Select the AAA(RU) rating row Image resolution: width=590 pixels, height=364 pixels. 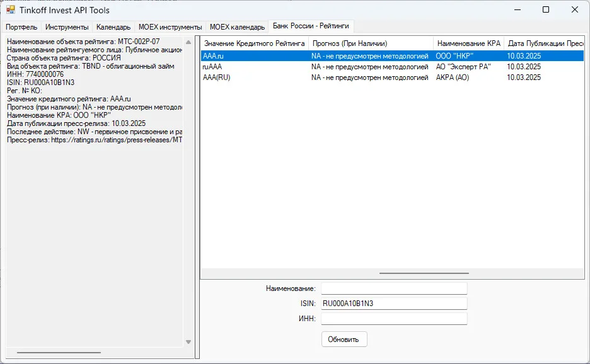pos(393,77)
